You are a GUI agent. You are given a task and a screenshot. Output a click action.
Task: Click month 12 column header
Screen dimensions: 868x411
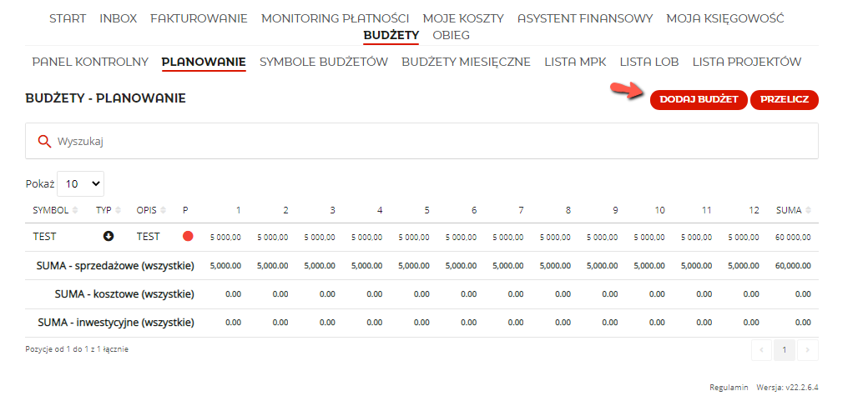coord(754,210)
